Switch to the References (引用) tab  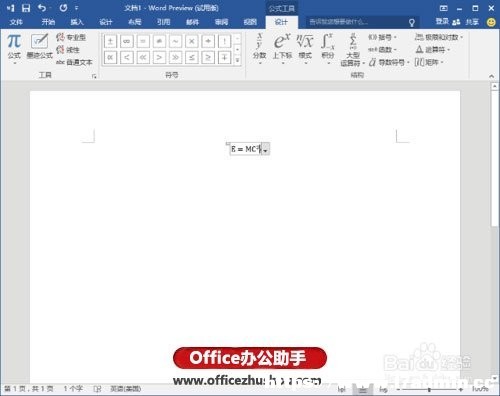[x=163, y=22]
